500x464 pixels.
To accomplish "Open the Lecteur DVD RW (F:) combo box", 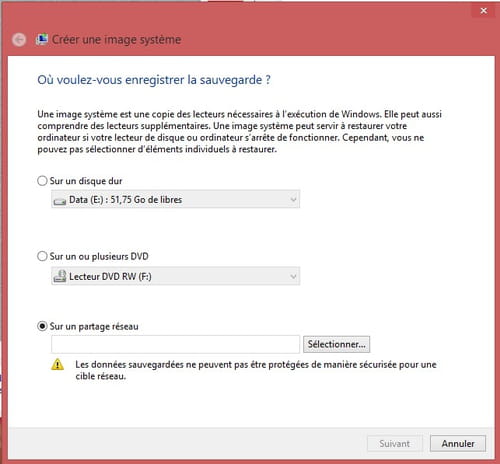I will (x=175, y=276).
